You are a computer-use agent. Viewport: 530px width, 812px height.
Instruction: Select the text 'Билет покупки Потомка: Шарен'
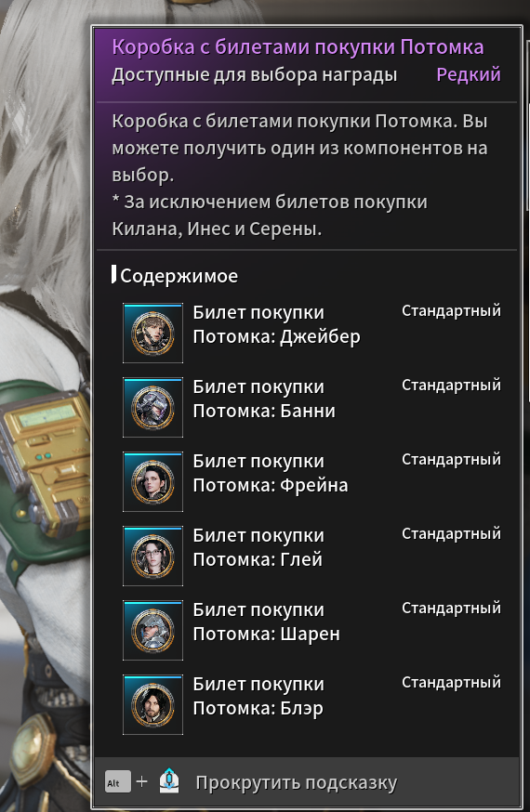coord(266,622)
